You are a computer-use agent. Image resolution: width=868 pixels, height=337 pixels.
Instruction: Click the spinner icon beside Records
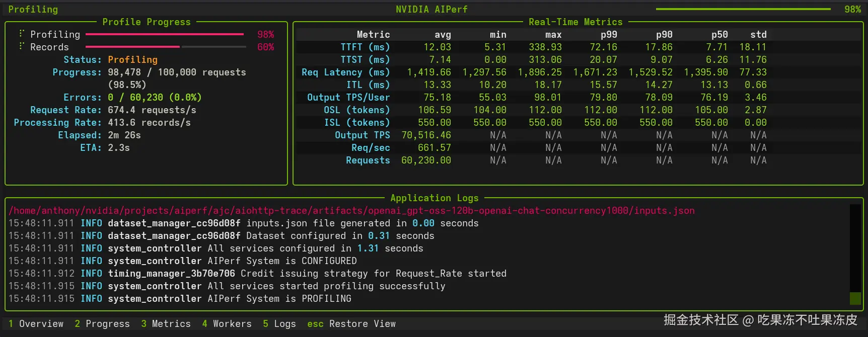pyautogui.click(x=22, y=46)
